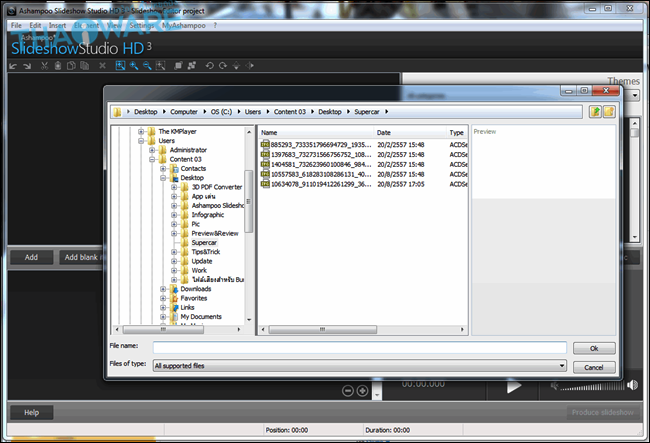Expand the Administrator folder node
This screenshot has height=443, width=650.
152,150
